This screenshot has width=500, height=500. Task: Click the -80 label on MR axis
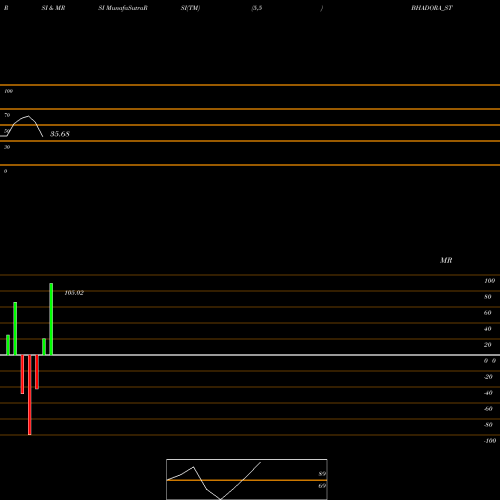point(488,425)
